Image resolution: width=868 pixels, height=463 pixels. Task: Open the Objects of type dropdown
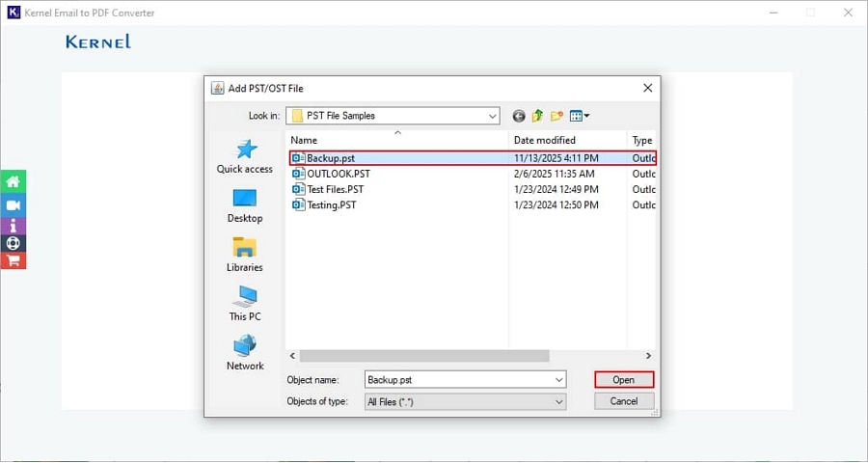coord(559,401)
